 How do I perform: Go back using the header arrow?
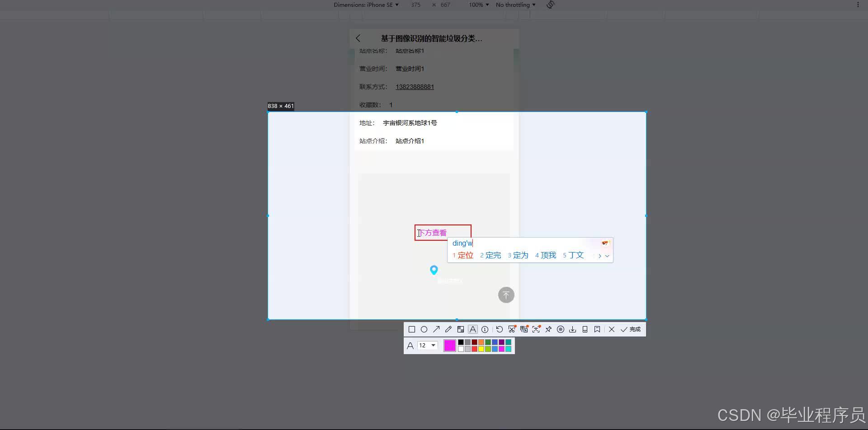tap(358, 38)
